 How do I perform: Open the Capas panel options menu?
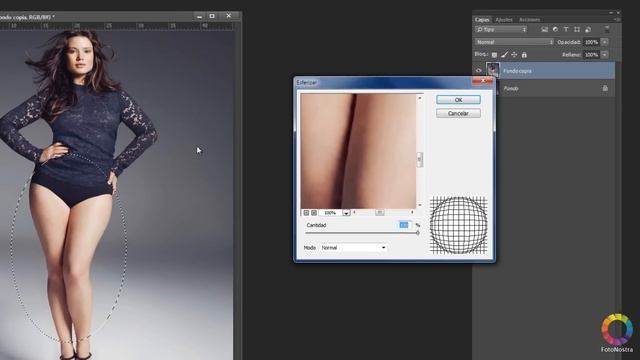point(616,20)
